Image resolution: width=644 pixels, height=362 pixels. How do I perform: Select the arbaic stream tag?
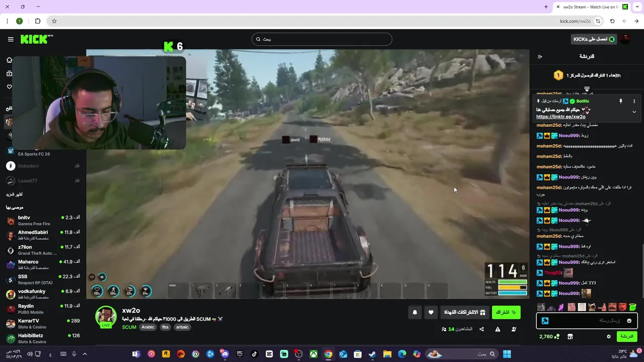[182, 327]
